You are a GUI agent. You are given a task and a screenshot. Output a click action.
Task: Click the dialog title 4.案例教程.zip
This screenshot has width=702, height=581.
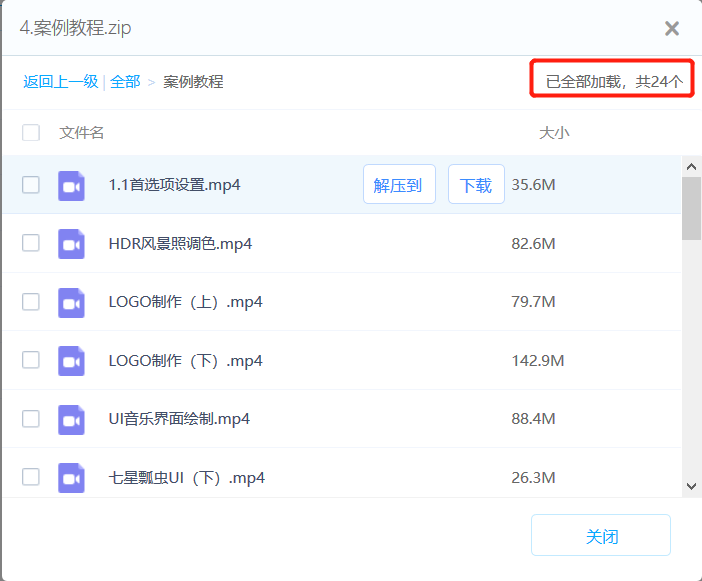tap(75, 28)
